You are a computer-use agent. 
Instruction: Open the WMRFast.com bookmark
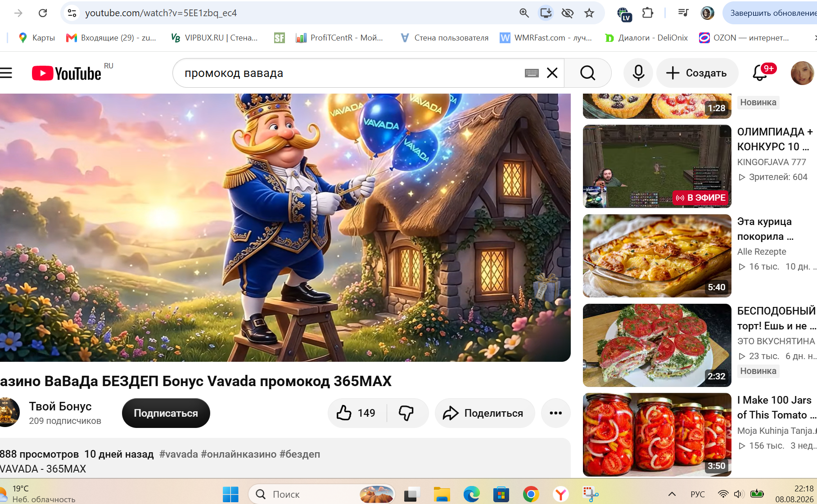[x=546, y=38]
